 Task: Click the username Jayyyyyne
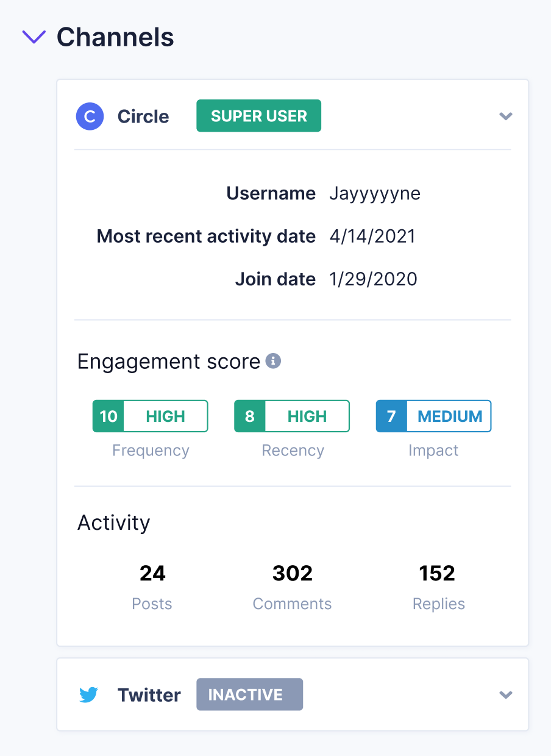[x=375, y=194]
